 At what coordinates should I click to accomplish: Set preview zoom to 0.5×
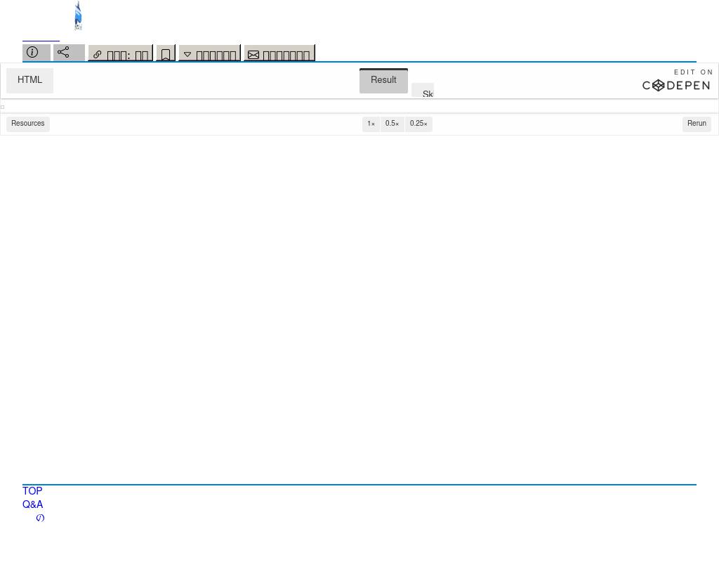pyautogui.click(x=392, y=124)
